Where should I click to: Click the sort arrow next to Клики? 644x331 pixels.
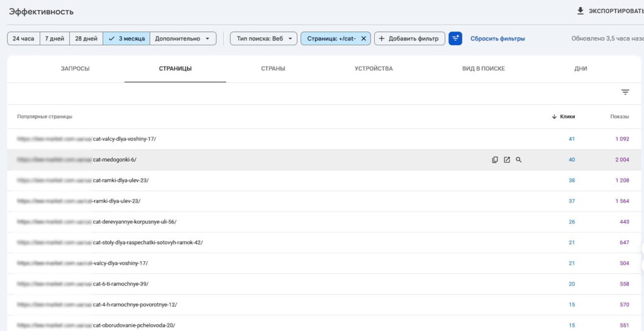554,116
